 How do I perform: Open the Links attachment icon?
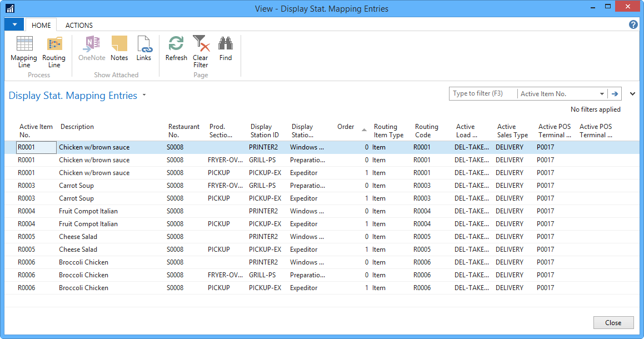click(144, 44)
